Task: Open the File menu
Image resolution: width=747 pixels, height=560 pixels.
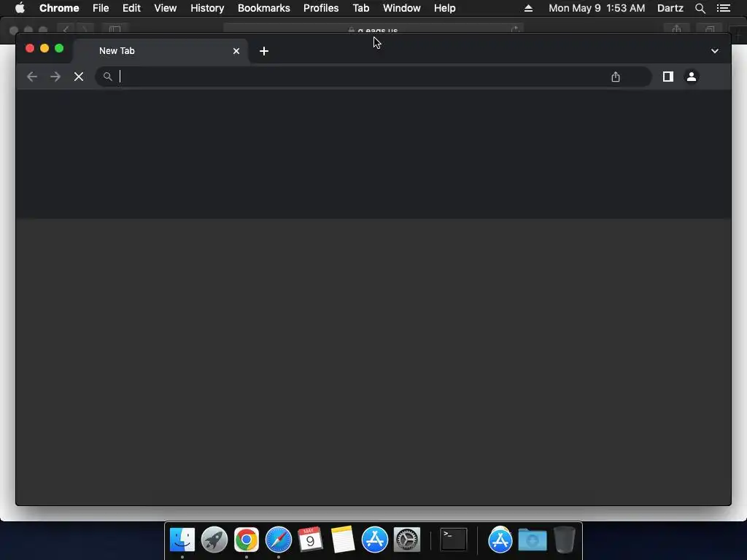Action: pyautogui.click(x=101, y=8)
